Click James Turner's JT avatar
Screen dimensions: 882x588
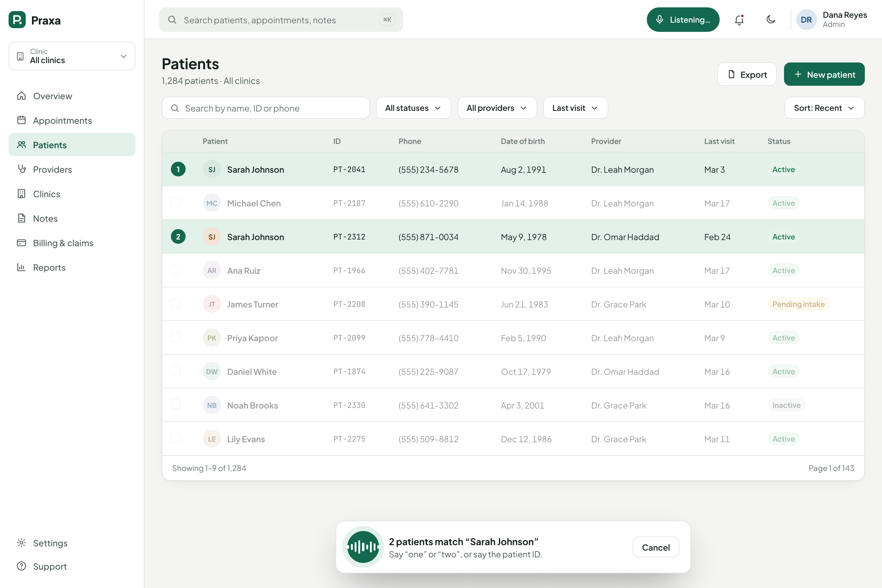tap(212, 304)
